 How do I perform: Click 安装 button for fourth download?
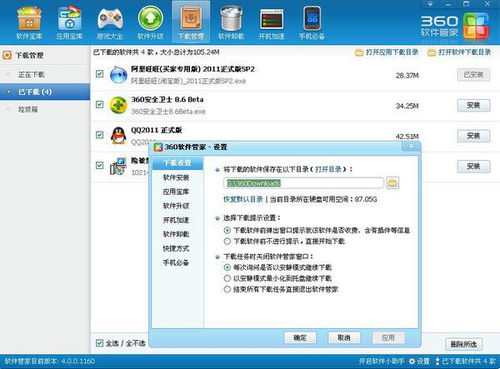click(x=473, y=166)
